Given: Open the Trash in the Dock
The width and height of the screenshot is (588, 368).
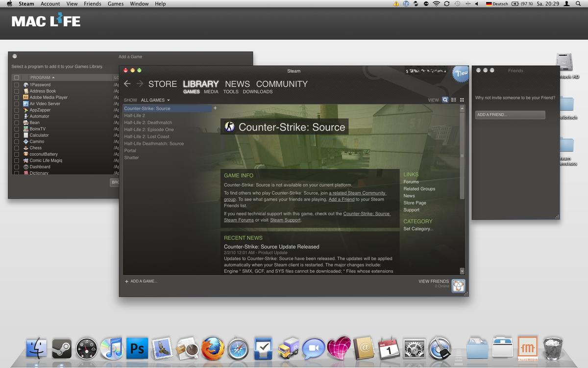Looking at the screenshot, I should (x=553, y=349).
